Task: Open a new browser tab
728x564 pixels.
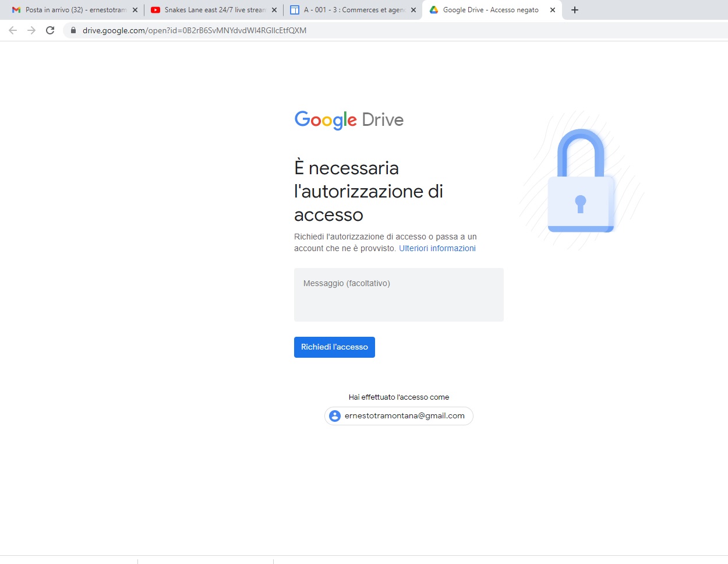Action: point(575,10)
